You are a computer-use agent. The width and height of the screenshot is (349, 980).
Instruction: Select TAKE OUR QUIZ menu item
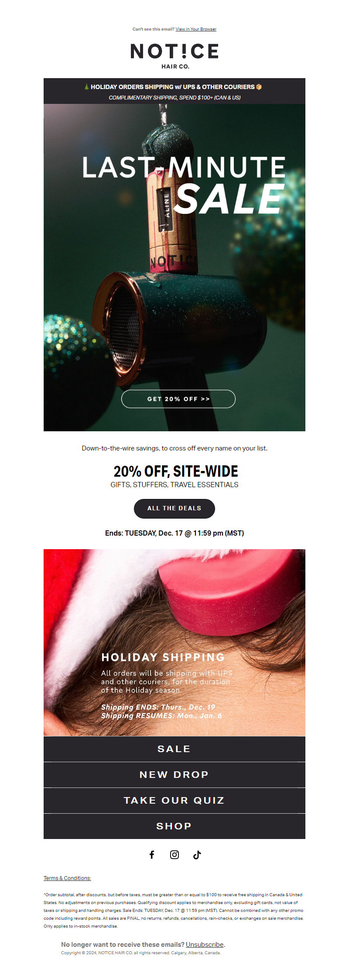174,801
